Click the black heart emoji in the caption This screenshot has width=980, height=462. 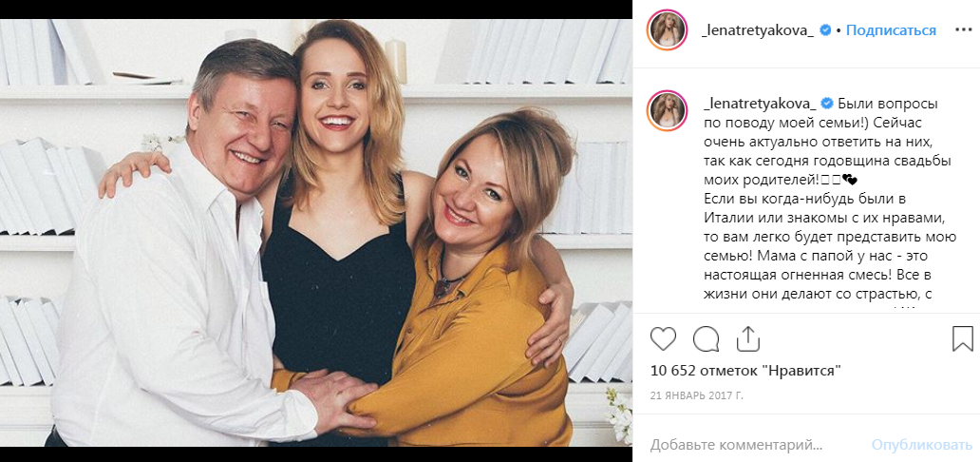point(849,179)
